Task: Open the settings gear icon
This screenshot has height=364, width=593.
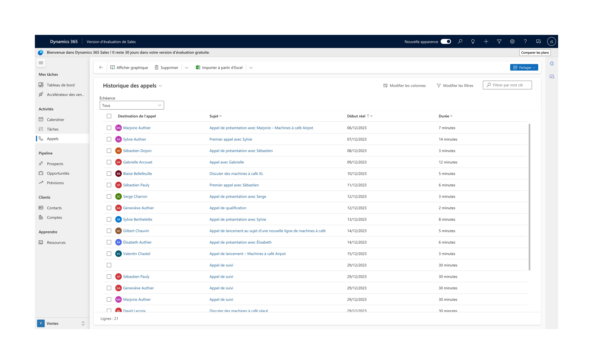Action: click(x=512, y=41)
